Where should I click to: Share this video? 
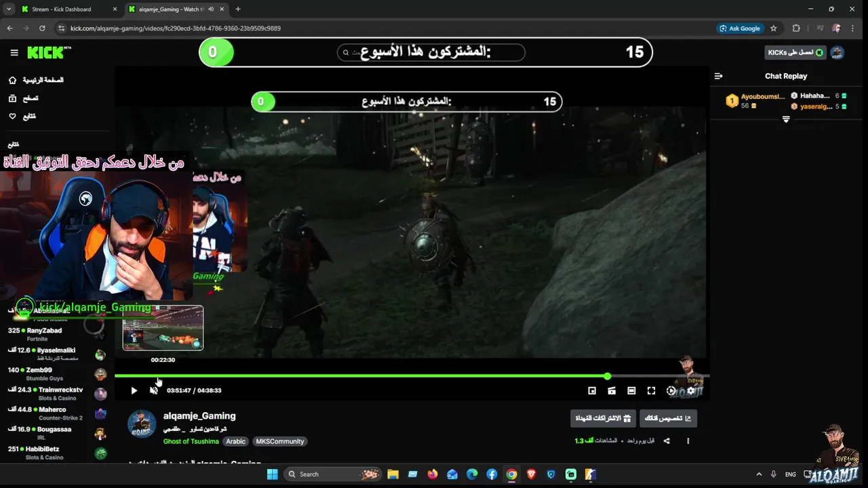(x=667, y=441)
